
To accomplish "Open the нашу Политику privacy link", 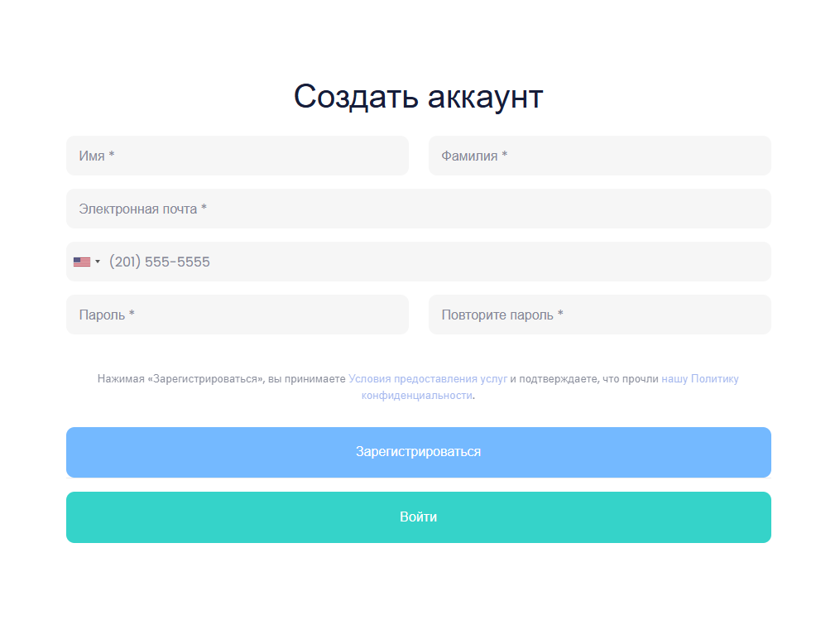I will pyautogui.click(x=699, y=379).
